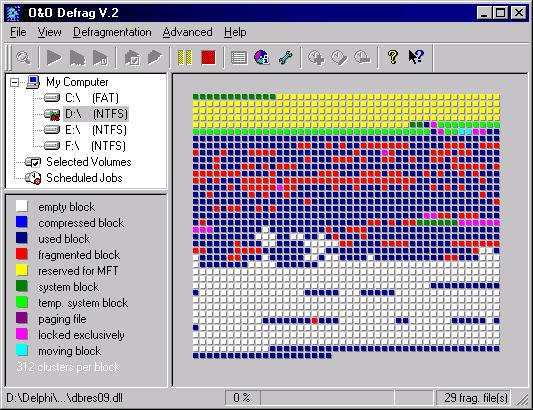Activate the What's This arrow help icon
The image size is (533, 410).
pyautogui.click(x=416, y=57)
